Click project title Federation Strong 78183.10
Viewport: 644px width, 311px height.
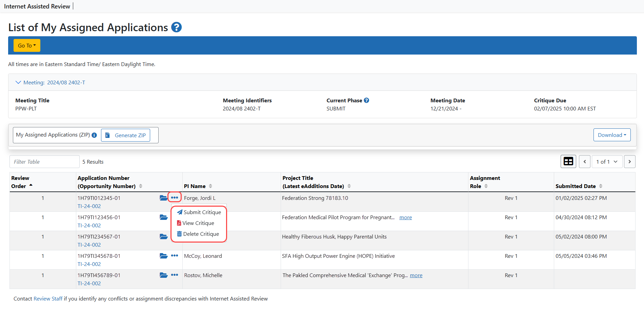tap(315, 198)
